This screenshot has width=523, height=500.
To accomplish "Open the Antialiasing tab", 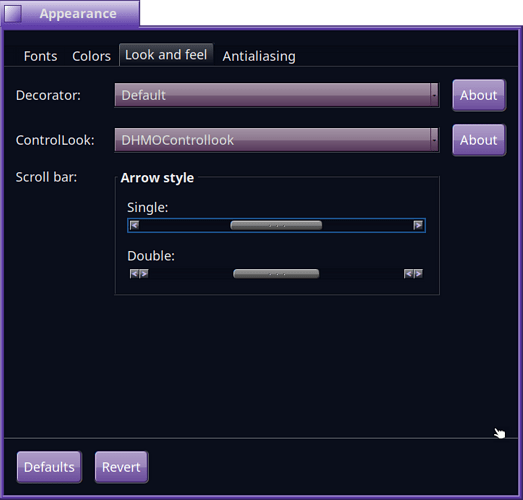I will [259, 56].
